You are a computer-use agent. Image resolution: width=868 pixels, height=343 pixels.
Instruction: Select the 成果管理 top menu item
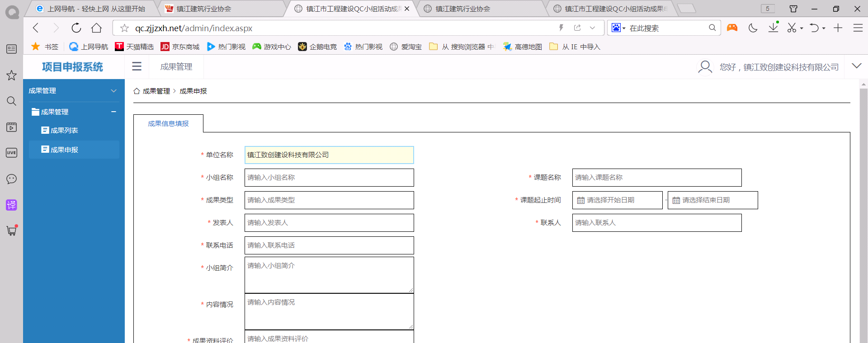[x=176, y=67]
